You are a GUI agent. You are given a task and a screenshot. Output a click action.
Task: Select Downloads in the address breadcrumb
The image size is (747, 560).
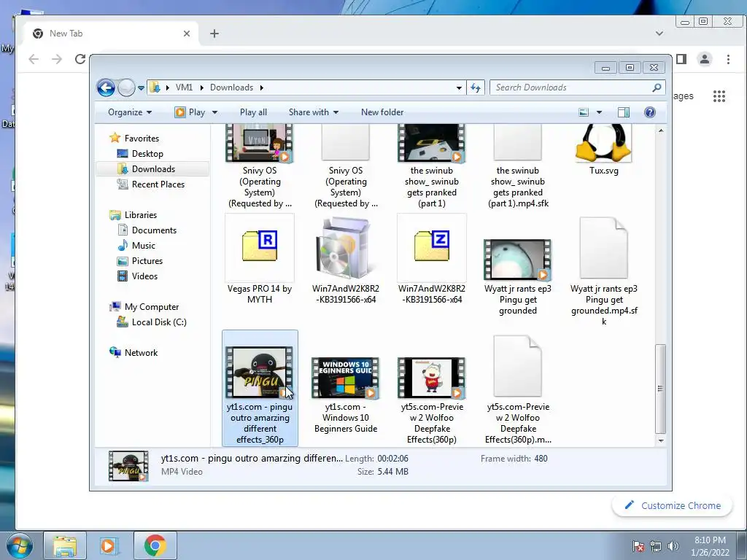pyautogui.click(x=231, y=87)
